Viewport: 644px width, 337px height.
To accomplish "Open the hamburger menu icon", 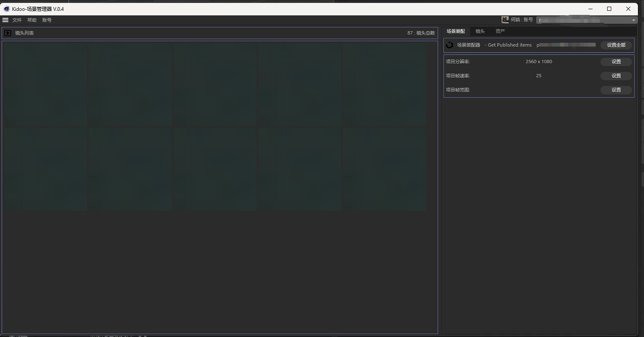I will tap(5, 20).
